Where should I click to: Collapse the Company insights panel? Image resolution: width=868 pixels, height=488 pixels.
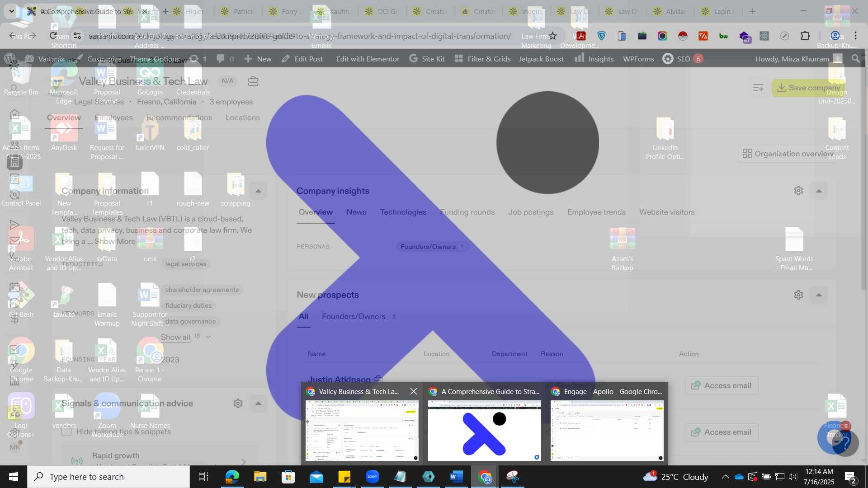(819, 191)
